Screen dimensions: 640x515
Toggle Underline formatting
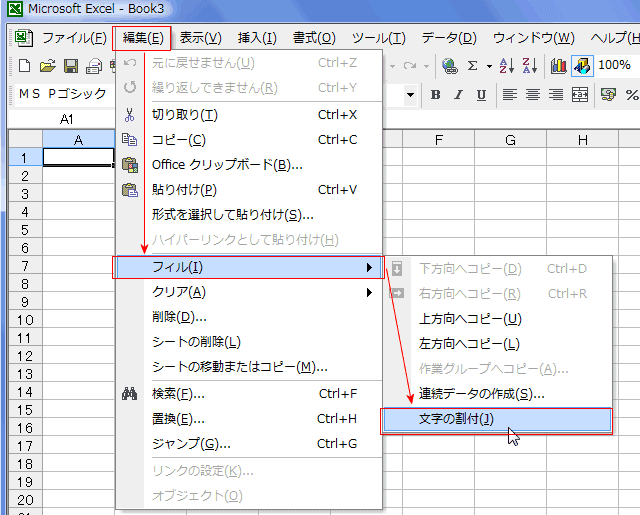click(x=481, y=95)
